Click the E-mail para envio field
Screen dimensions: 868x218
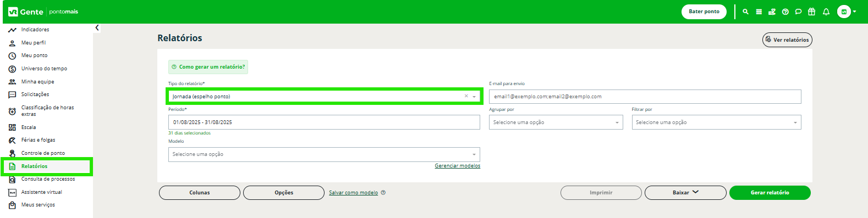645,97
